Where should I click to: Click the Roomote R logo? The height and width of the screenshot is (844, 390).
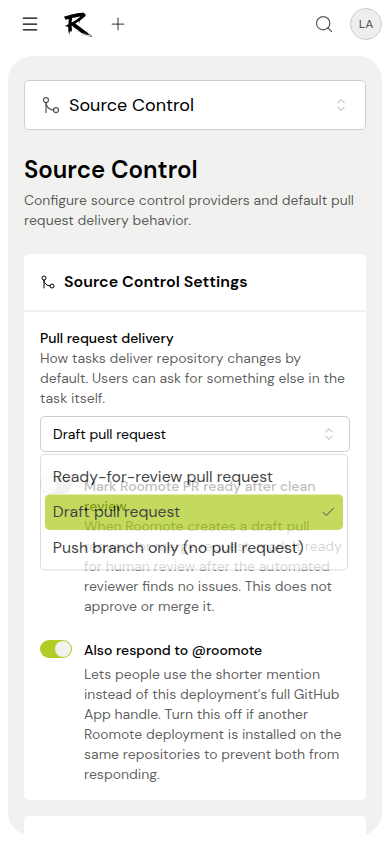[78, 24]
